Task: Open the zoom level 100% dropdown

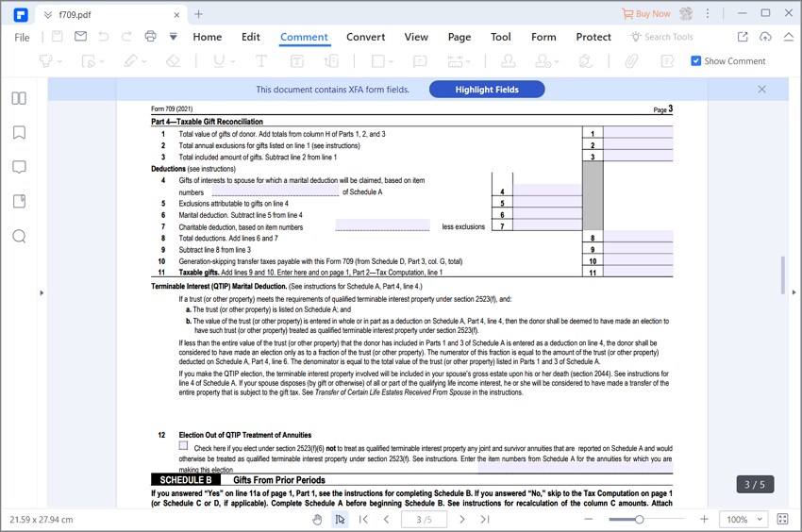Action: pyautogui.click(x=744, y=519)
